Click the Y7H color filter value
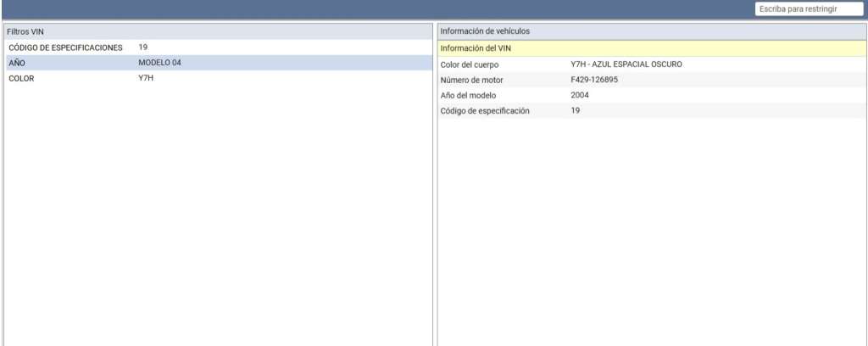868x346 pixels. tap(146, 78)
